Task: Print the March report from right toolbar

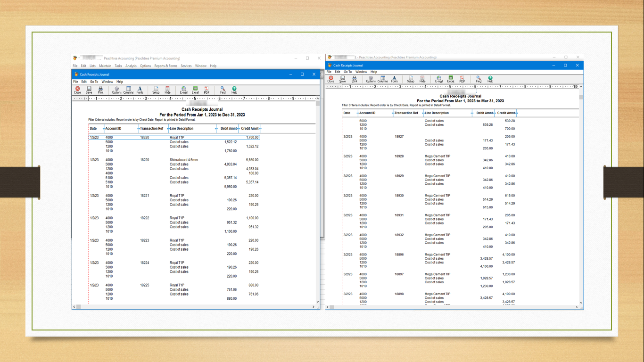Action: [355, 79]
